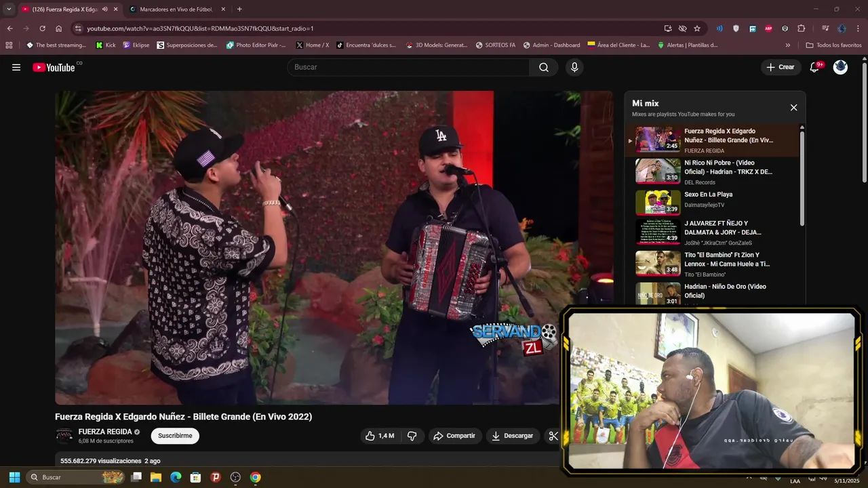View site information in address bar
The width and height of the screenshot is (868, 488).
[x=78, y=28]
